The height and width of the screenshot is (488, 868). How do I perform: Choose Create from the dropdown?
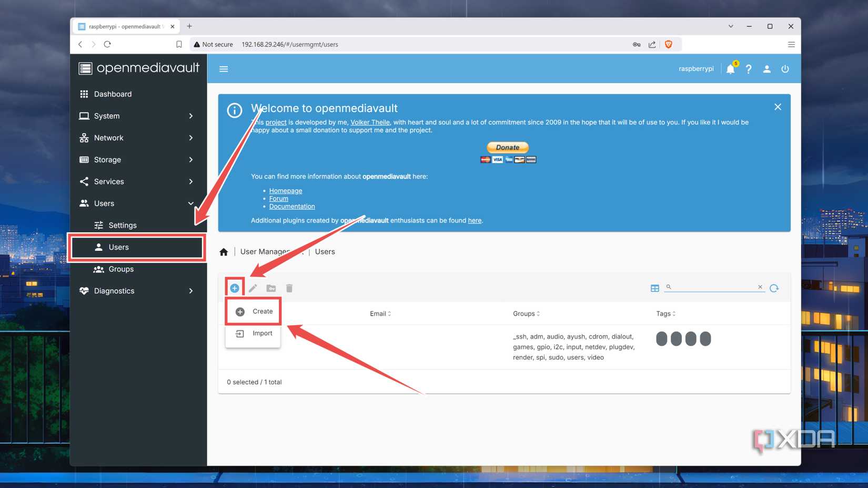coord(253,311)
